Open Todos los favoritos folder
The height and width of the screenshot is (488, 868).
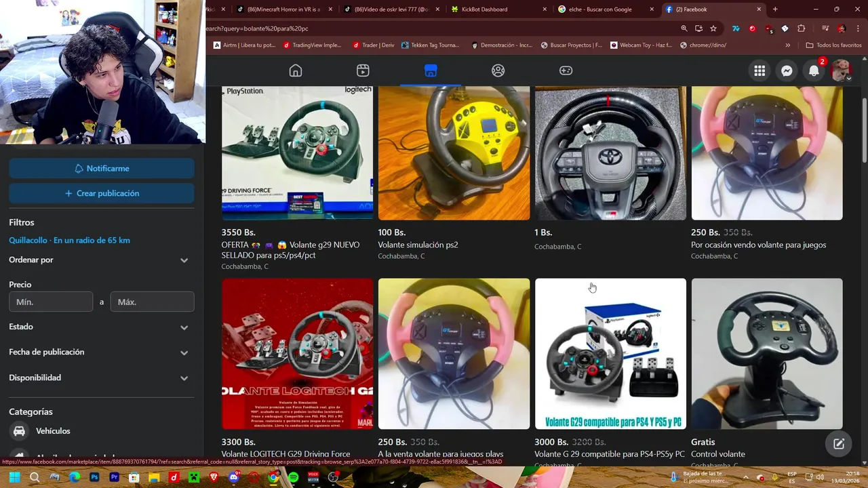point(833,45)
